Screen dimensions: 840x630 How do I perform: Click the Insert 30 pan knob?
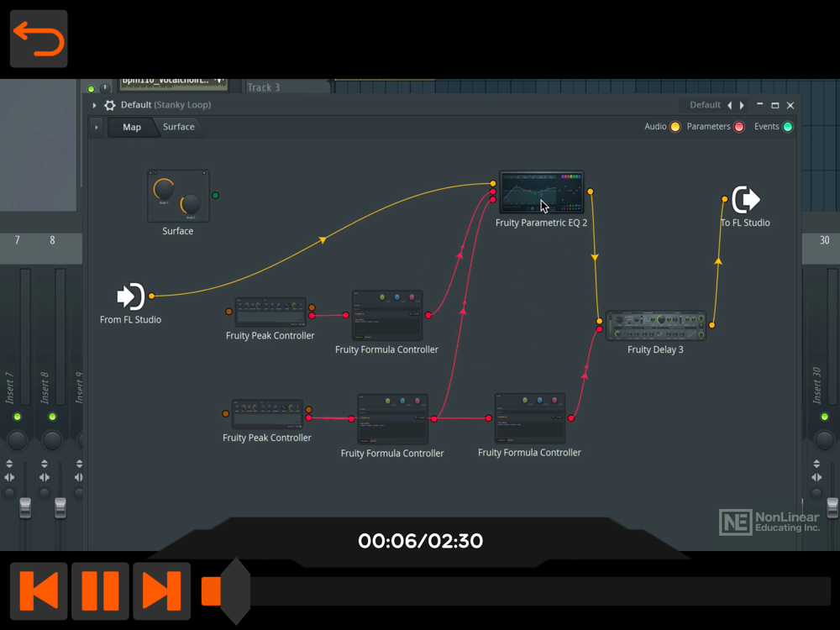(825, 440)
